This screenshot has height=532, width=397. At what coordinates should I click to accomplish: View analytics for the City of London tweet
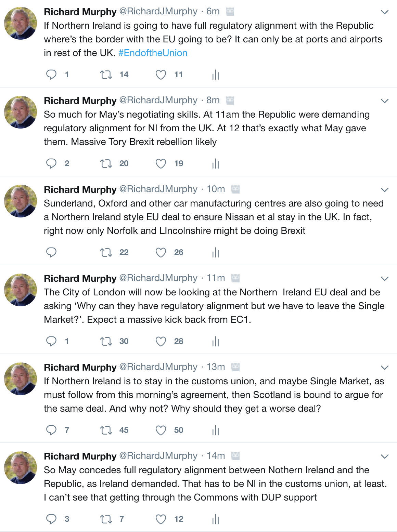pyautogui.click(x=216, y=341)
